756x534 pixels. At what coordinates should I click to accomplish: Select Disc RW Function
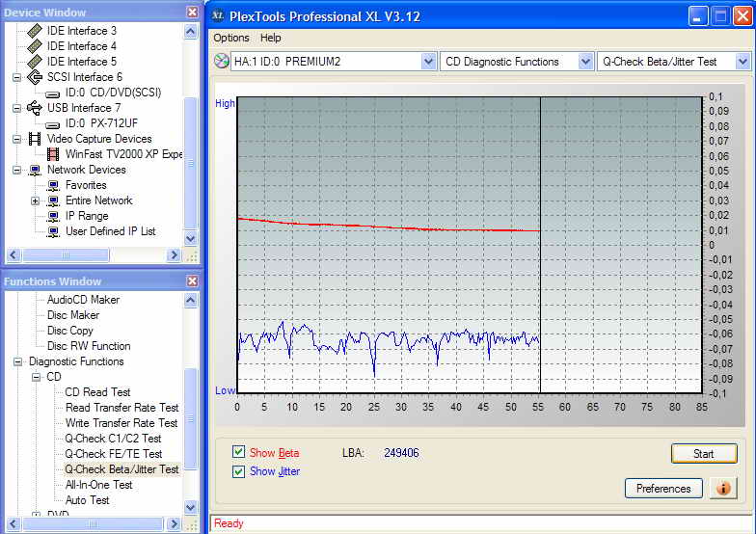(x=89, y=346)
